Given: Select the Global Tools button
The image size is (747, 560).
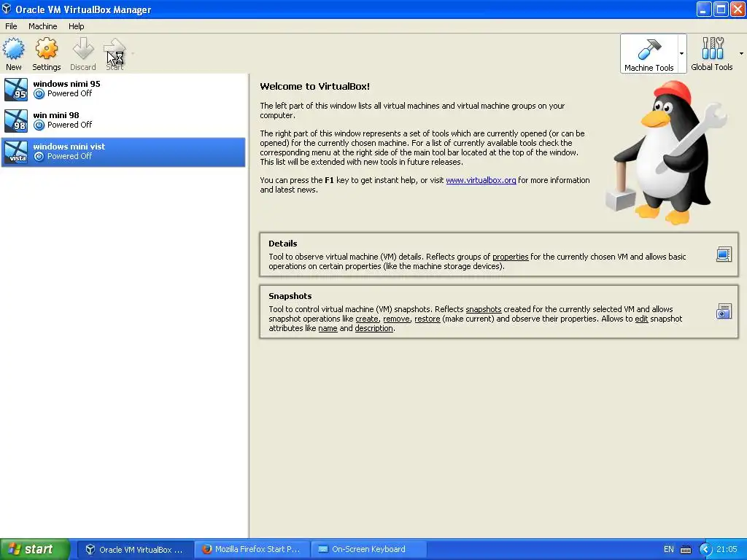Looking at the screenshot, I should click(712, 54).
